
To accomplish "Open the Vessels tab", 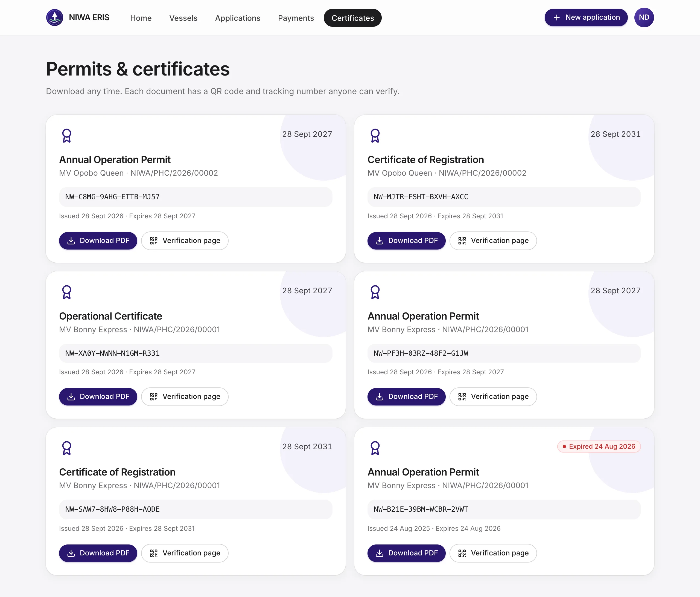I will (x=183, y=18).
